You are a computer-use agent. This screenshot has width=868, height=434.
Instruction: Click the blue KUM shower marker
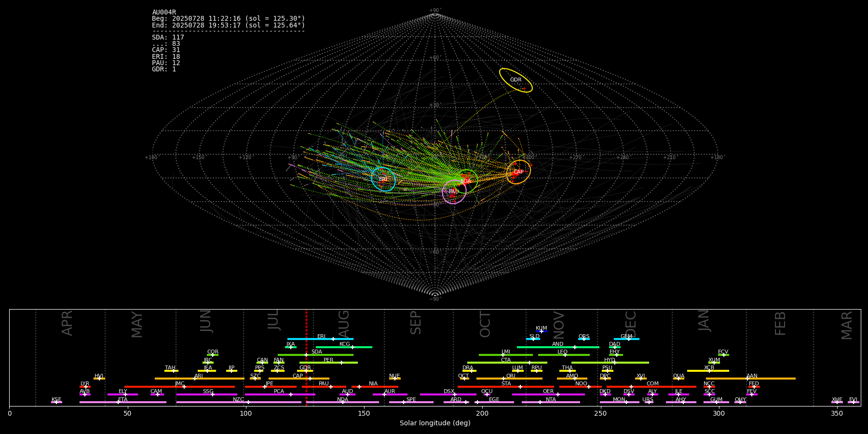pos(542,331)
